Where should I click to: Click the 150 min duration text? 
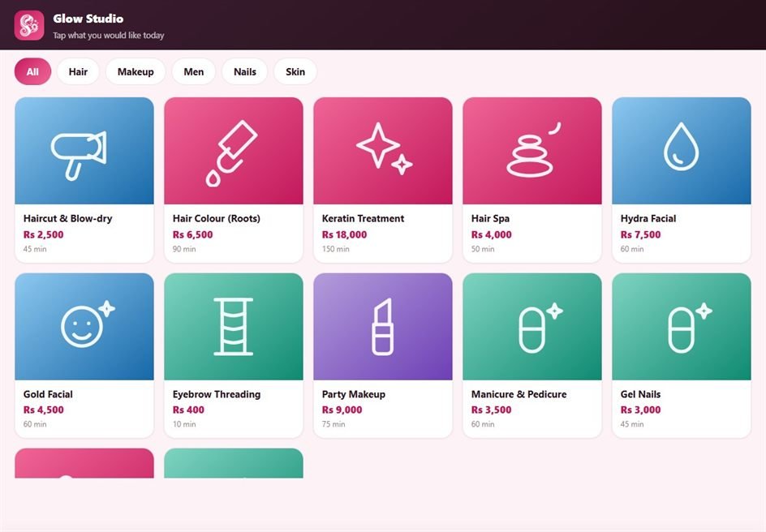(336, 249)
